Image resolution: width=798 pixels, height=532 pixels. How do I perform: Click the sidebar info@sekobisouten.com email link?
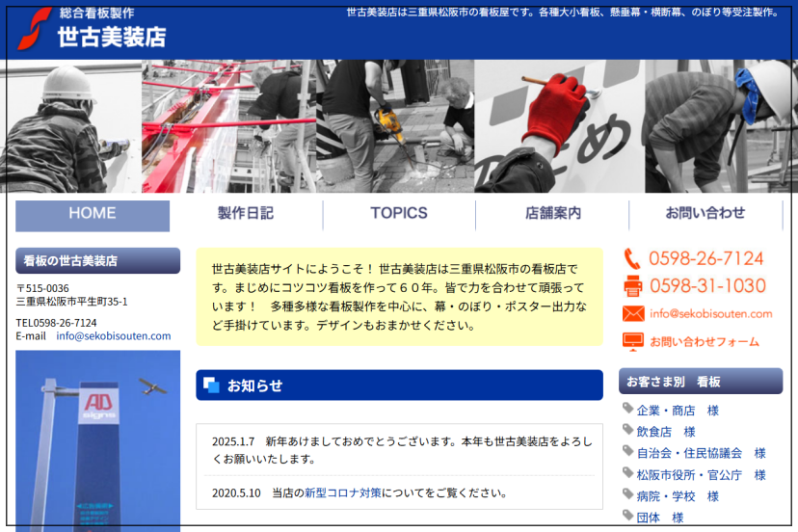point(113,336)
